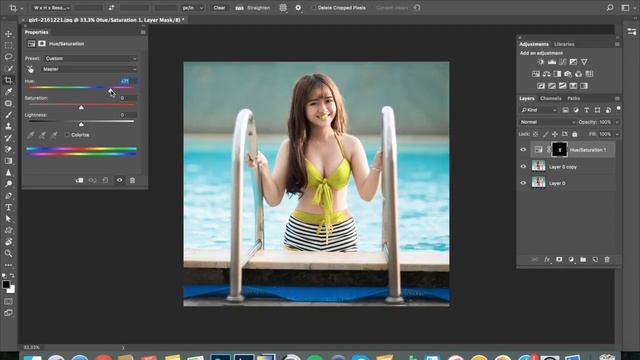
Task: Toggle Delete Cropped Pixels checkbox
Action: [x=313, y=8]
